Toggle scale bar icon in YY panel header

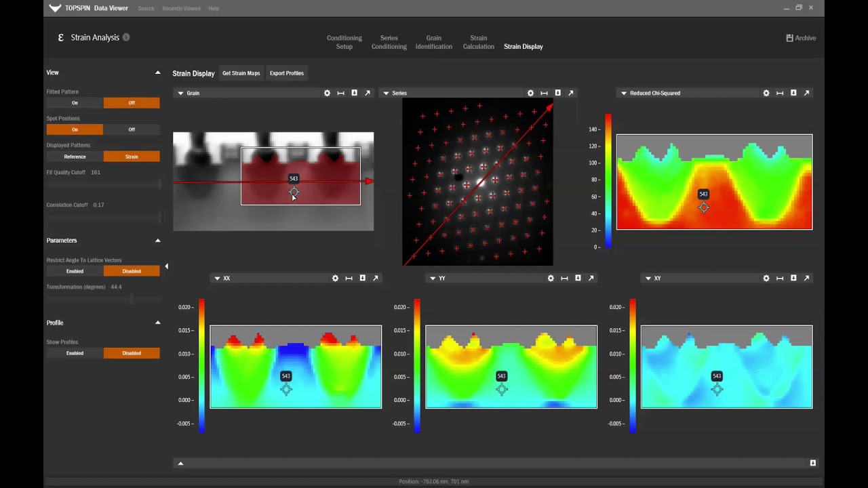click(564, 278)
